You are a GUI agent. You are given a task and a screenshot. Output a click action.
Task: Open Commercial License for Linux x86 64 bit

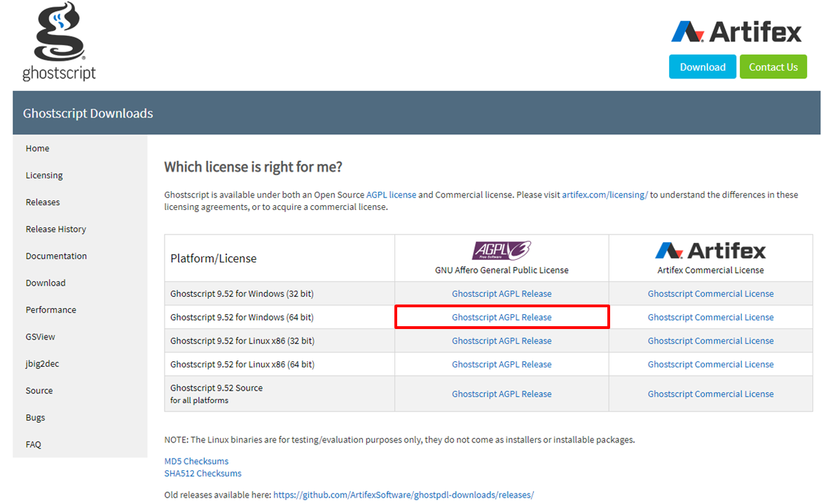pos(710,364)
